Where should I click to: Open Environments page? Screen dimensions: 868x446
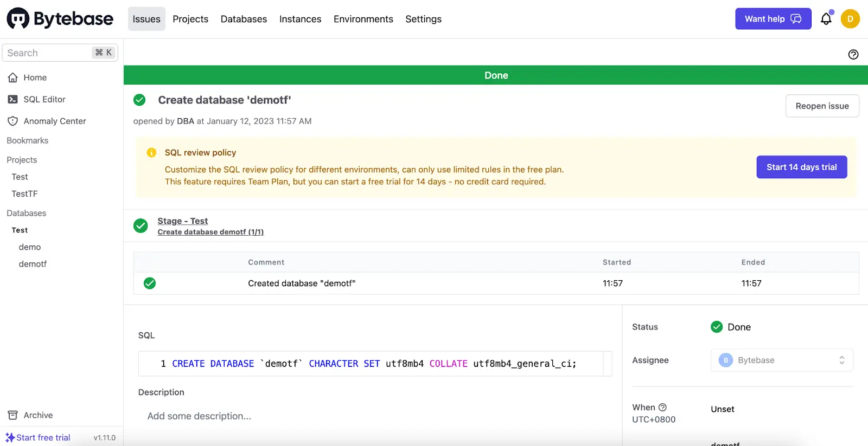pos(363,19)
